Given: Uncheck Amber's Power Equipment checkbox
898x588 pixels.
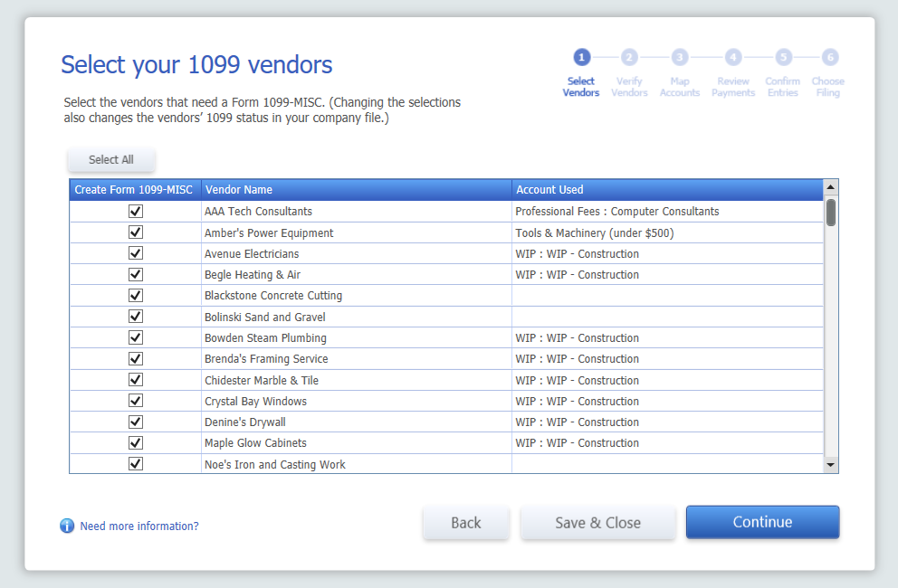Looking at the screenshot, I should [136, 232].
